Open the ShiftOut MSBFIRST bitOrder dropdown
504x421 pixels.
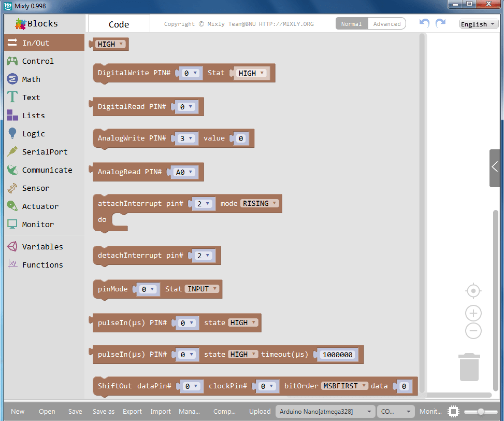344,386
